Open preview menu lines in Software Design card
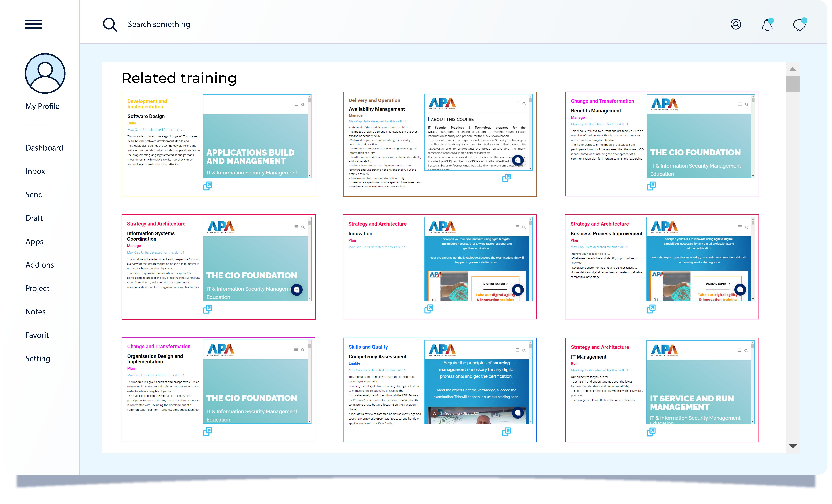Viewport: 832px width, 504px height. (296, 104)
